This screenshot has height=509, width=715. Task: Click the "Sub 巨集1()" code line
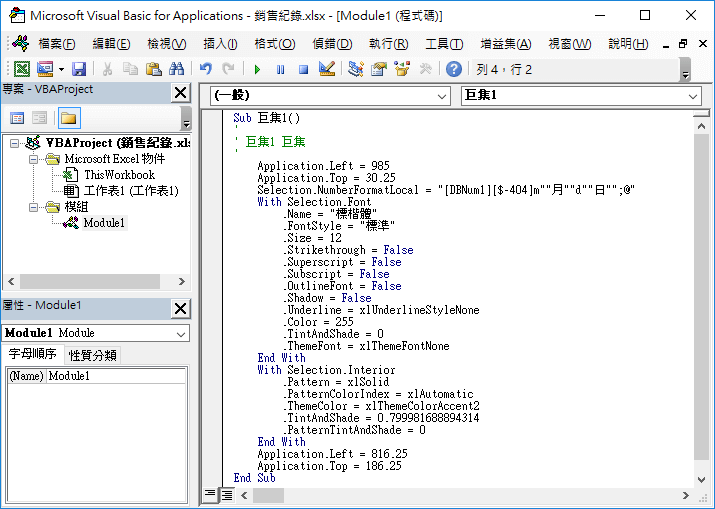pos(267,118)
